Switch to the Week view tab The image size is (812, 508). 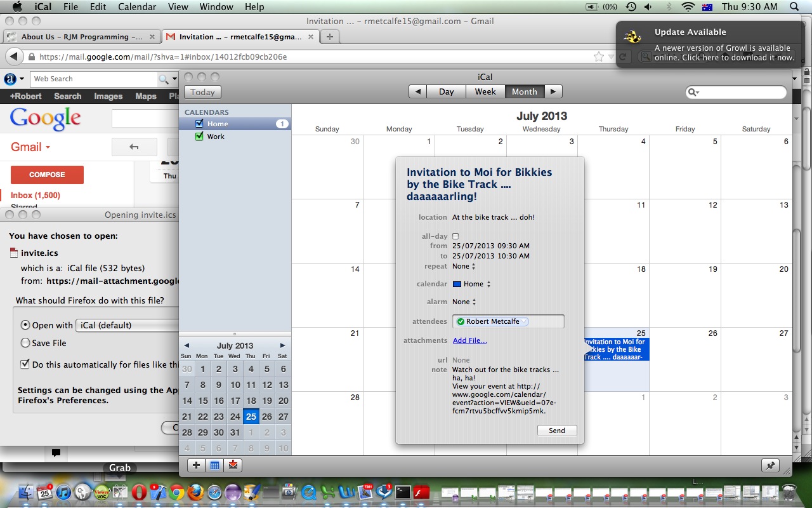point(485,91)
